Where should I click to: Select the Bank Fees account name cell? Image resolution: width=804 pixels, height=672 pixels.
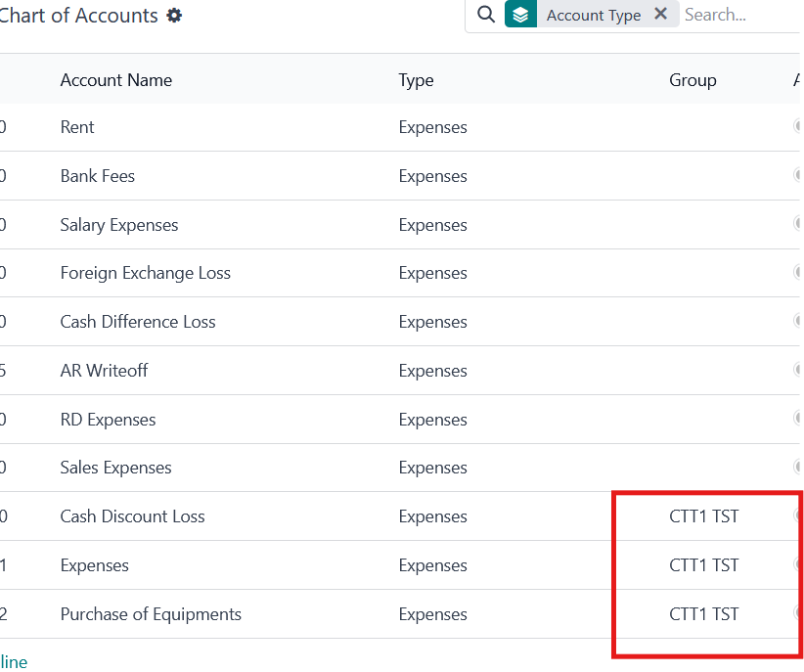point(97,176)
